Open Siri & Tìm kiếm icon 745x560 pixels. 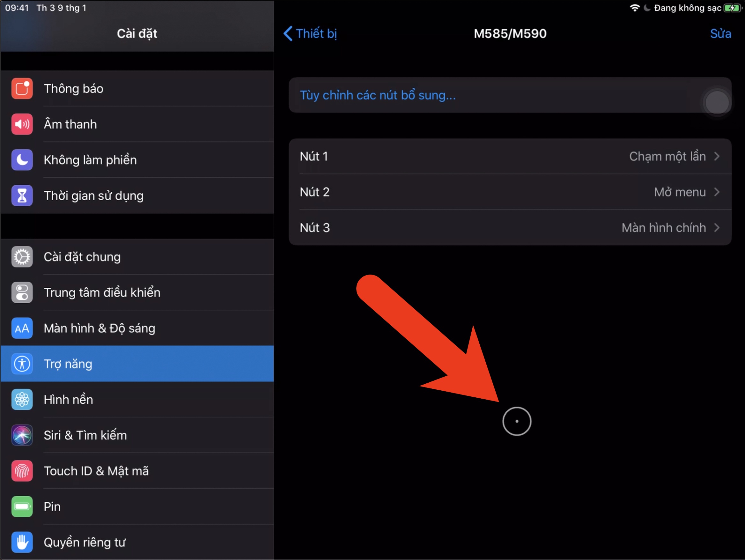(22, 435)
